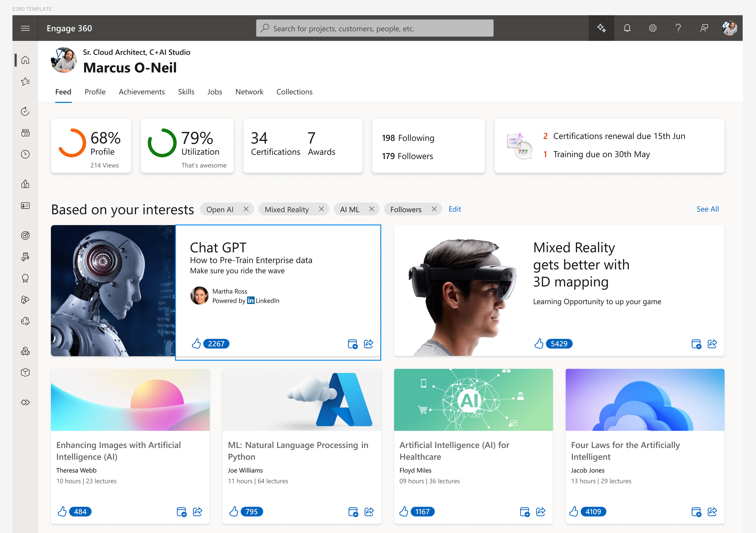Open the contact card sidebar icon

[x=25, y=206]
